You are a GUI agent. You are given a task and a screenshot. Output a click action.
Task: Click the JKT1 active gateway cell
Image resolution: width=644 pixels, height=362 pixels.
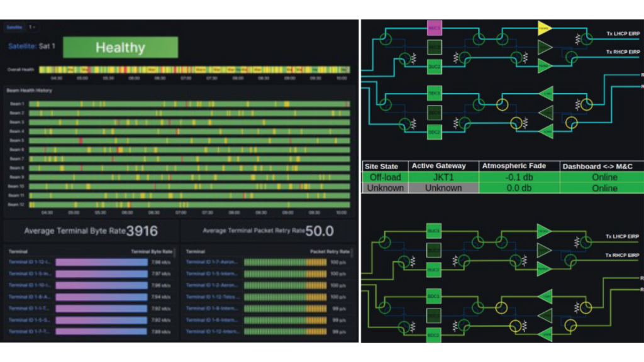[443, 177]
